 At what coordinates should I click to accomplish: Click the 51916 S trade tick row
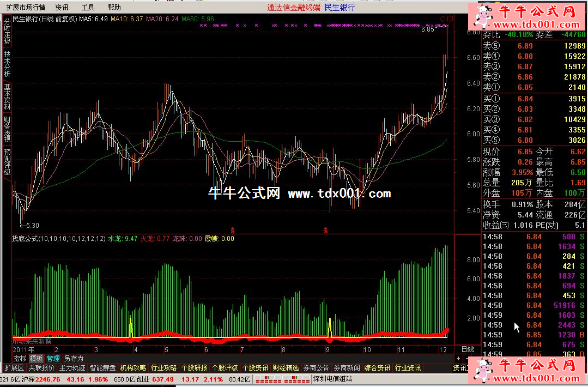point(534,305)
